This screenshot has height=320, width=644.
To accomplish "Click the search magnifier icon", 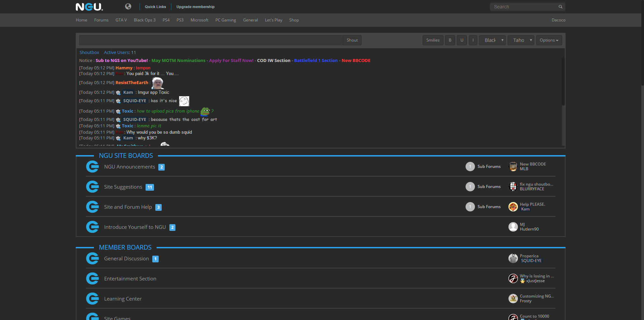I will click(x=560, y=7).
